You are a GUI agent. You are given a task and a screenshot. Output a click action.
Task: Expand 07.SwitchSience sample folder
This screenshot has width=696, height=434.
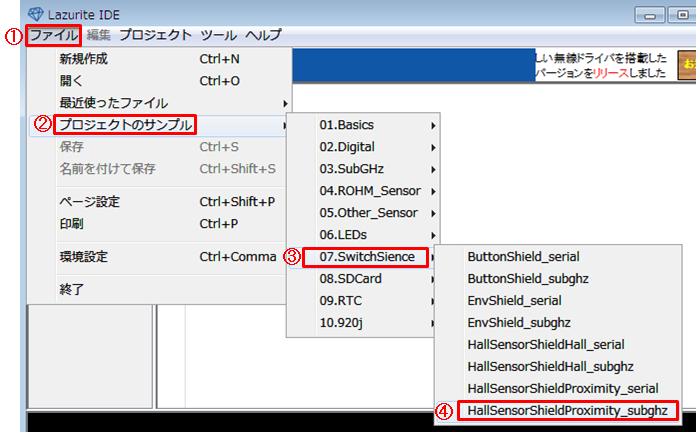click(363, 257)
